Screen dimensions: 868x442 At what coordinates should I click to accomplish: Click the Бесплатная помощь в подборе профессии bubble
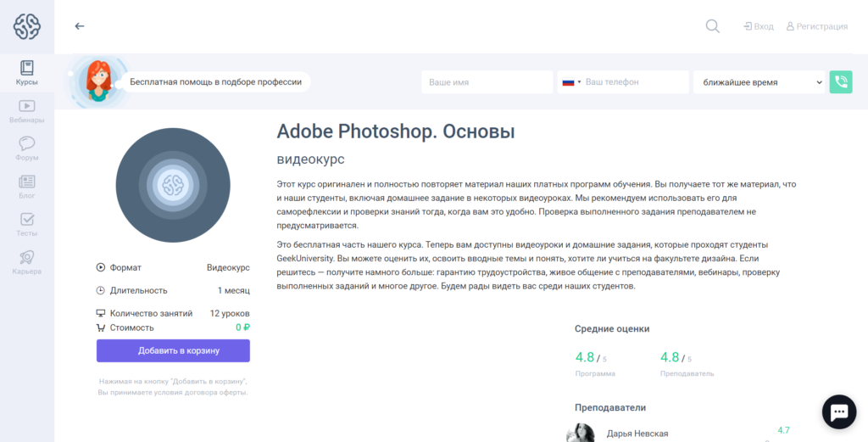point(216,82)
